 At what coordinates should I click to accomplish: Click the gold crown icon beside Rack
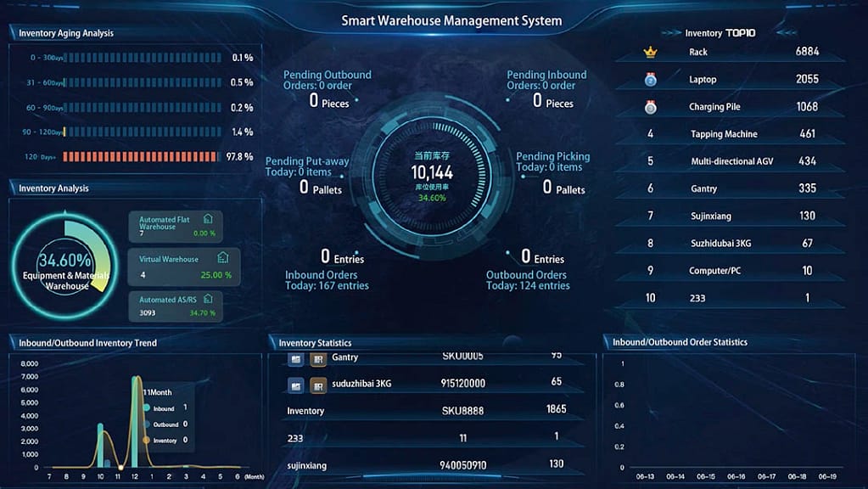click(x=651, y=52)
